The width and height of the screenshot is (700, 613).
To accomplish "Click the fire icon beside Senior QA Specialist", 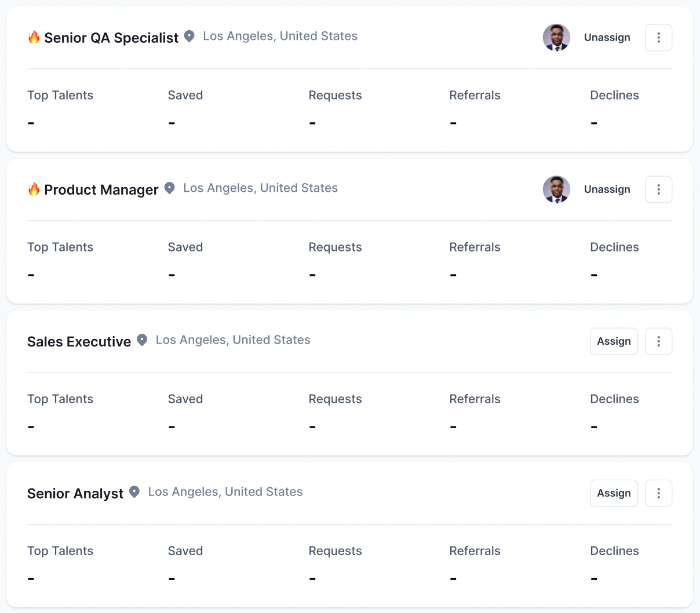I will (34, 38).
